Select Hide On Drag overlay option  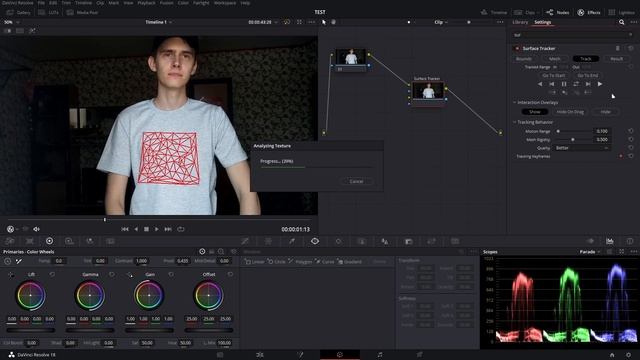click(570, 112)
